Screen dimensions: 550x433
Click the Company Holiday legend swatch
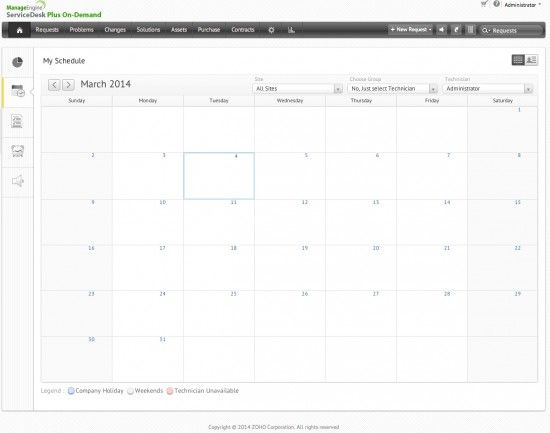[x=71, y=391]
